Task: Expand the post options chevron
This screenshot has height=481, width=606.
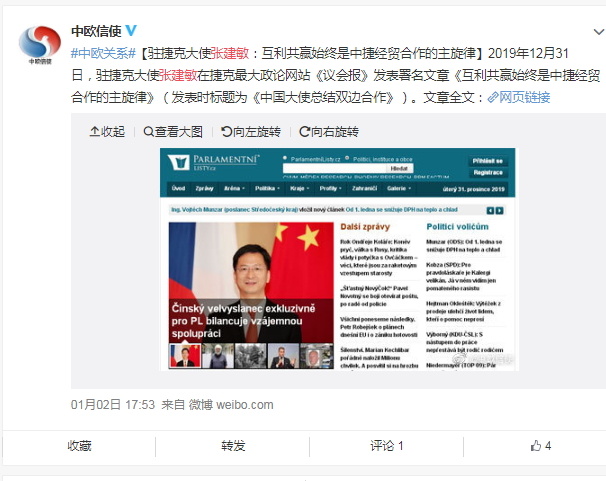Action: (599, 32)
